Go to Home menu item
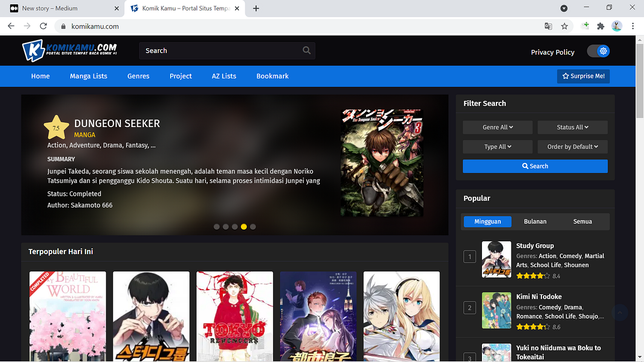The image size is (644, 362). 40,76
